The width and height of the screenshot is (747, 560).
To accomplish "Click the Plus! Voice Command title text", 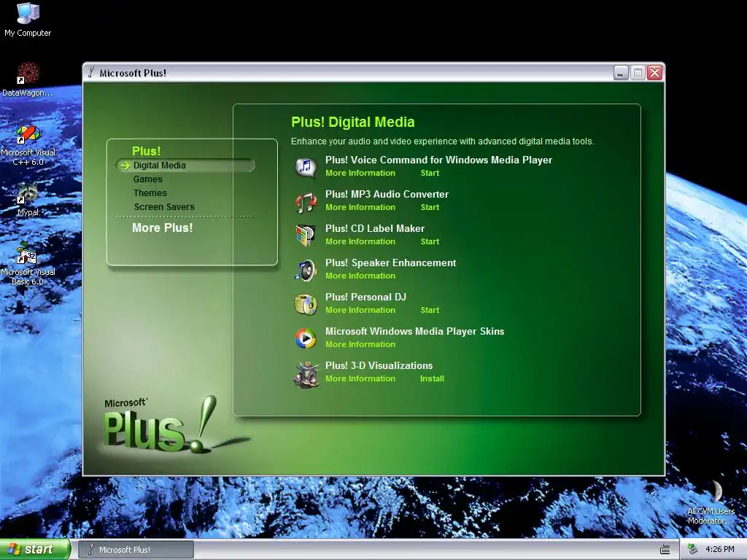I will [x=438, y=160].
